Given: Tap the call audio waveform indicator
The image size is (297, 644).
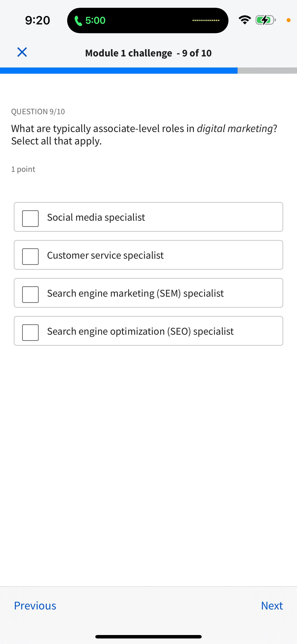Looking at the screenshot, I should [x=206, y=20].
